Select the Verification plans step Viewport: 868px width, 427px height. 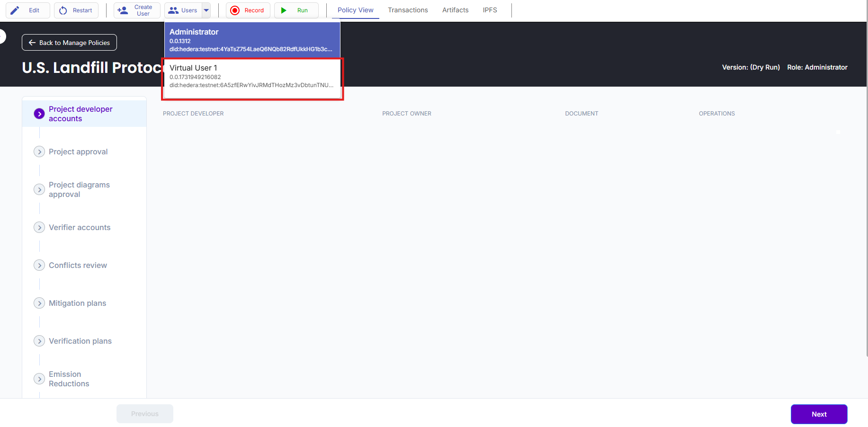pos(80,341)
